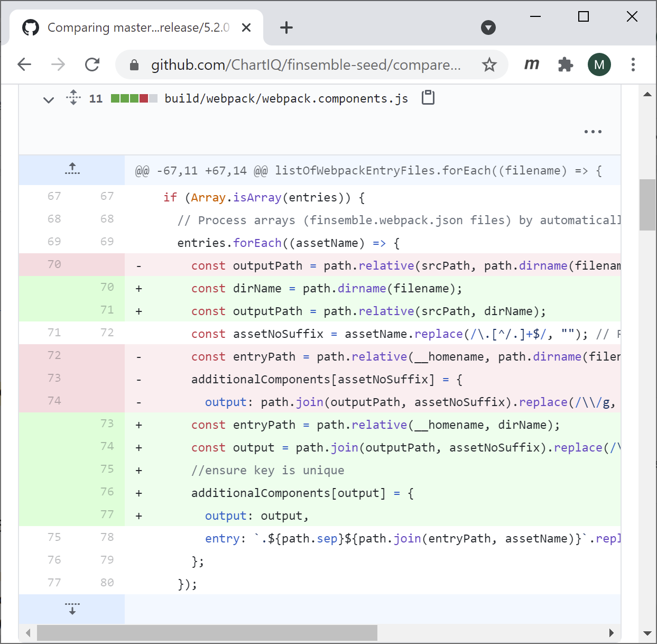657x644 pixels.
Task: Open the Extensions puzzle-piece menu
Action: pos(566,65)
